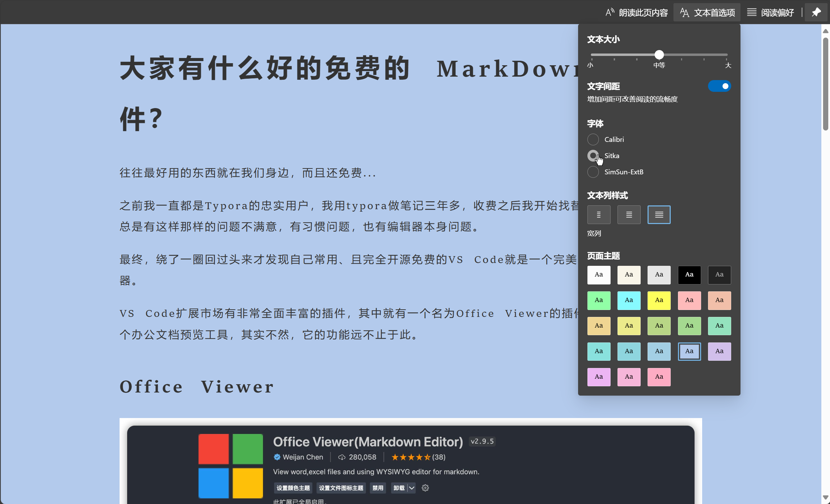Select the Calibri font option

[593, 139]
